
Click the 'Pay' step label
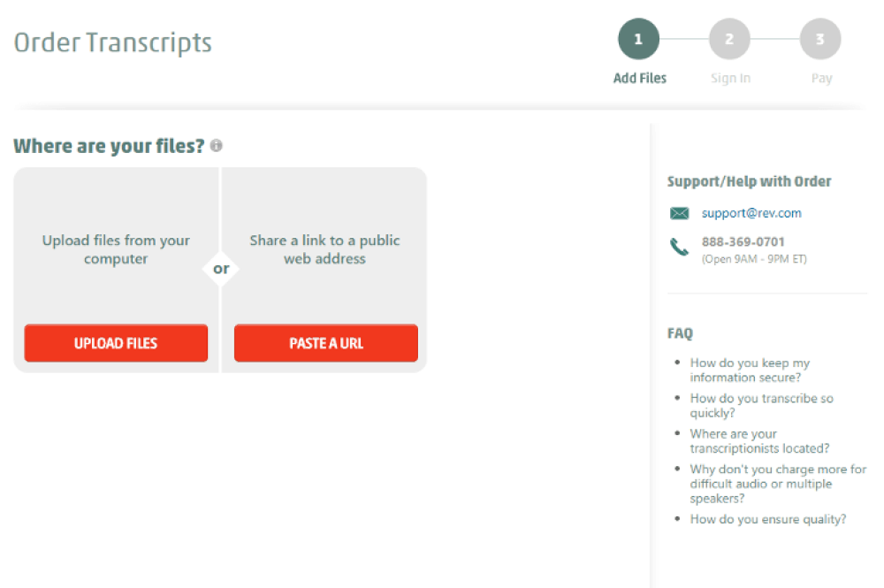(821, 78)
